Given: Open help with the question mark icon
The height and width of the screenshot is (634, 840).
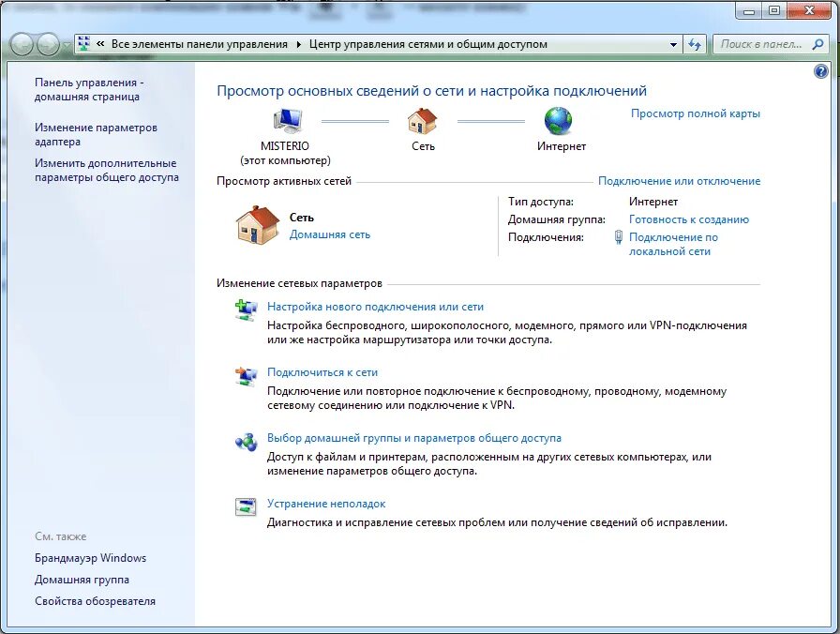Looking at the screenshot, I should pos(820,71).
